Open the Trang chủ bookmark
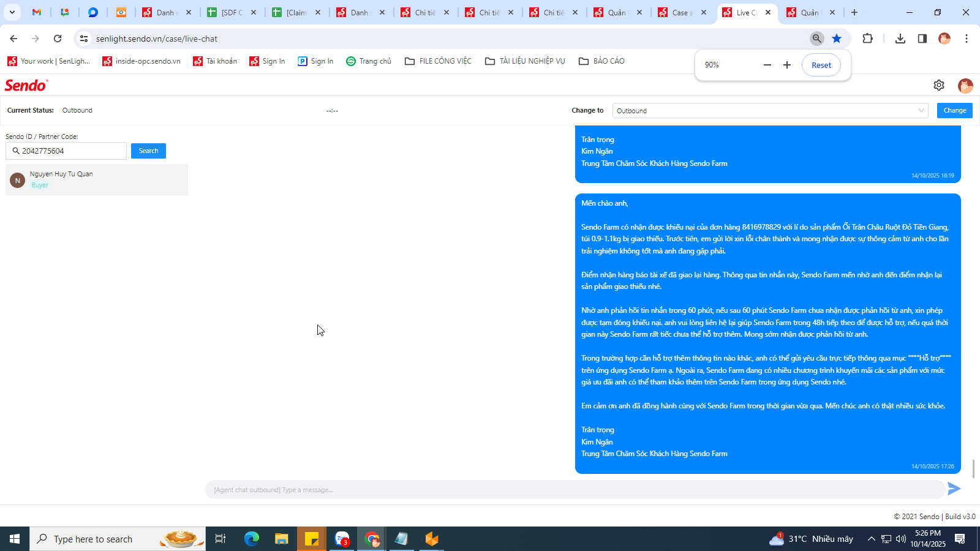Viewport: 980px width, 551px height. (x=369, y=61)
